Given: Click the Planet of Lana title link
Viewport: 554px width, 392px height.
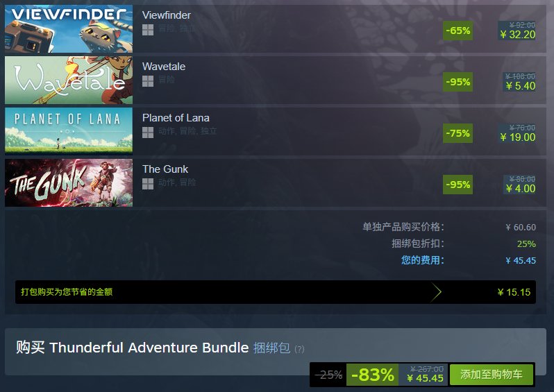Looking at the screenshot, I should point(176,118).
